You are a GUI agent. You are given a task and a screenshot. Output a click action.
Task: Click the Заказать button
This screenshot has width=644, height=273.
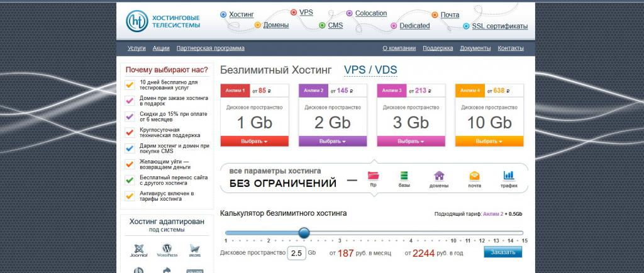(x=502, y=252)
